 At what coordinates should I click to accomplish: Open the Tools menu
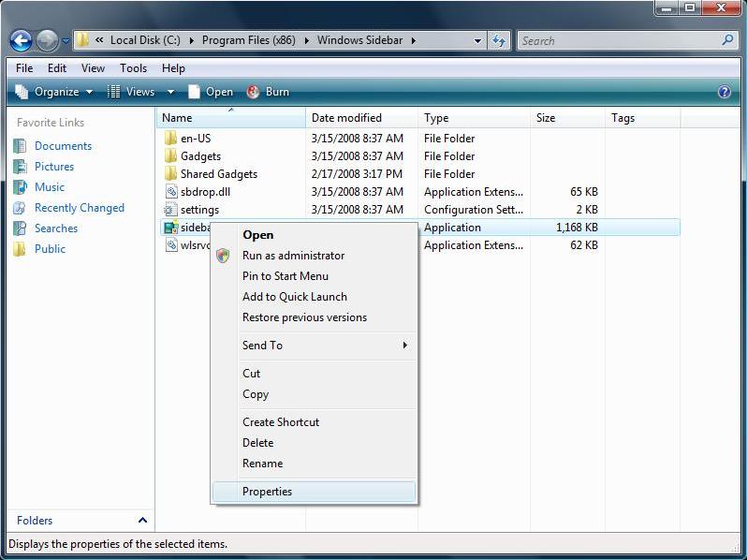(x=133, y=68)
